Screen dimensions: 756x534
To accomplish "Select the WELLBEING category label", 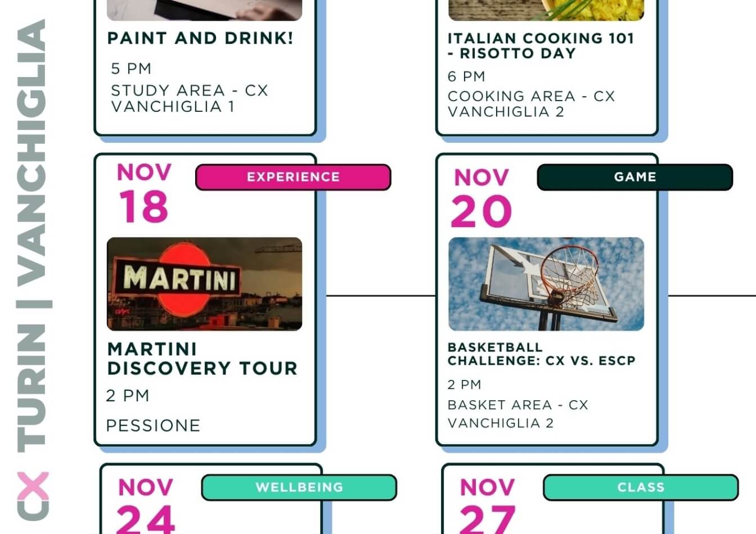I will [x=299, y=487].
